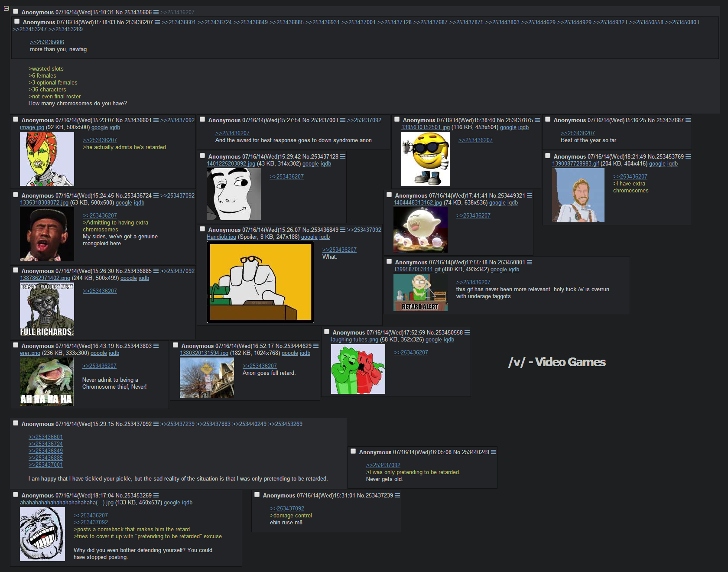728x572 pixels.
Task: Open the laughing tubes.png file link
Action: [x=354, y=340]
